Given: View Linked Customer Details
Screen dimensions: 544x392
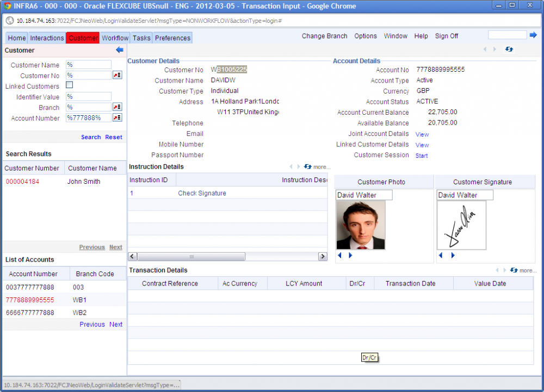Looking at the screenshot, I should coord(422,145).
